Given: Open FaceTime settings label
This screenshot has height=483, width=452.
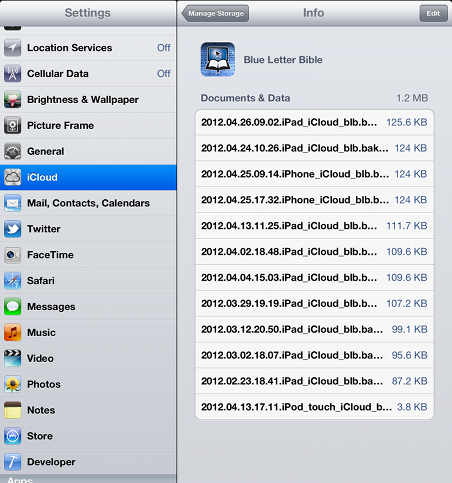Looking at the screenshot, I should point(50,255).
